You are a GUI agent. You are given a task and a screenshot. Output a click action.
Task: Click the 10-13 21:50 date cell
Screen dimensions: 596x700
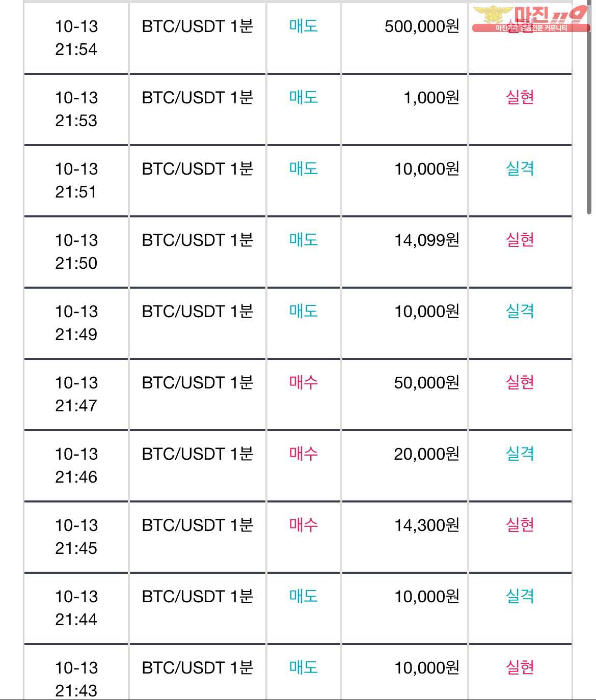point(76,251)
